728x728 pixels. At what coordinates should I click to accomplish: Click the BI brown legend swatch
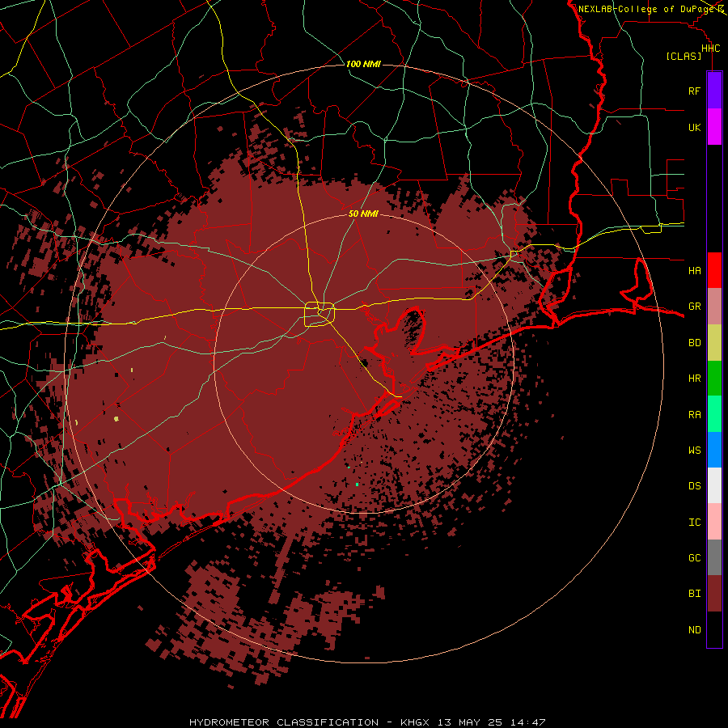(714, 594)
